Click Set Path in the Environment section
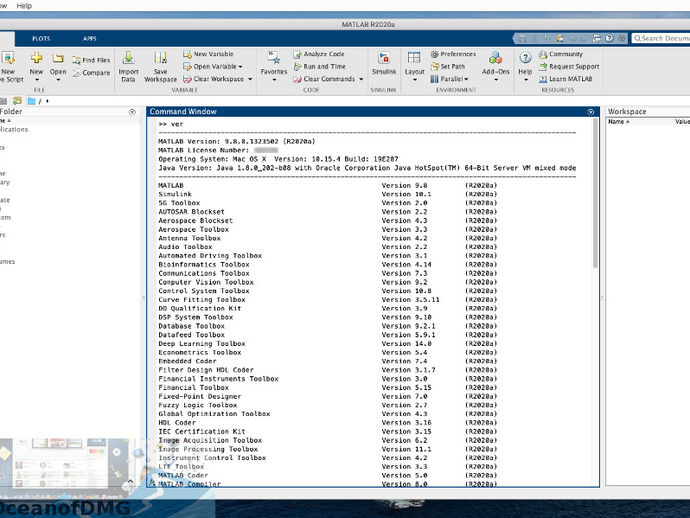The image size is (690, 518). tap(448, 66)
